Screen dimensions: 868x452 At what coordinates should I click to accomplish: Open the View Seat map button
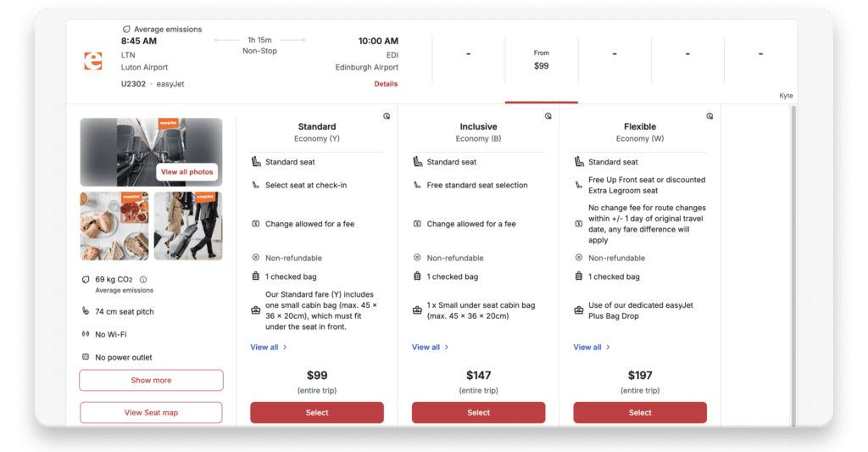[x=151, y=413]
